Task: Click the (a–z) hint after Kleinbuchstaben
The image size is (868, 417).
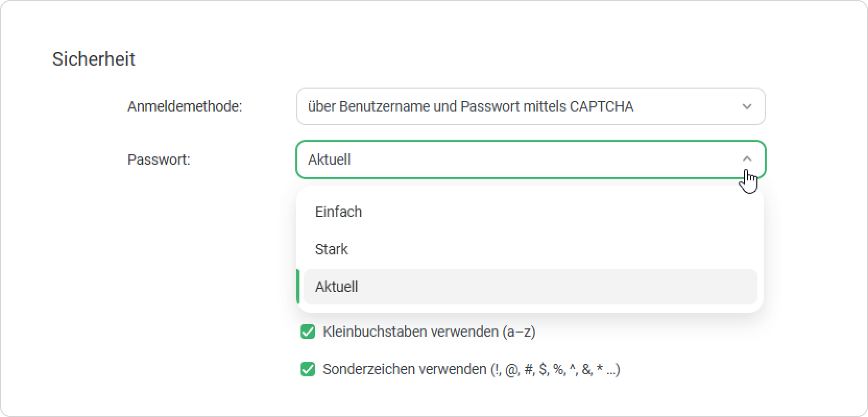Action: 519,332
